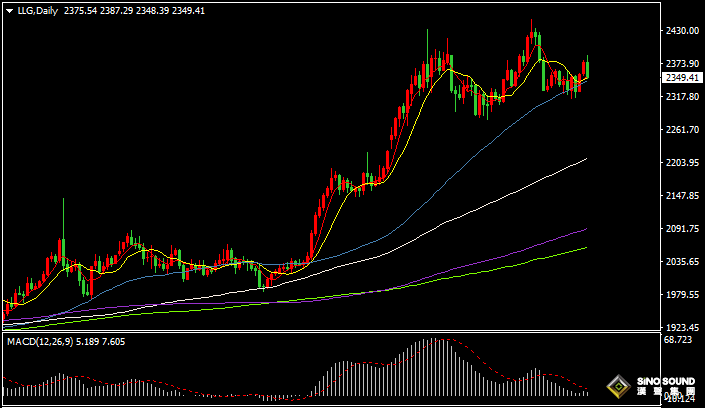Click the Sino Sound logo icon
The width and height of the screenshot is (705, 408).
[x=619, y=388]
